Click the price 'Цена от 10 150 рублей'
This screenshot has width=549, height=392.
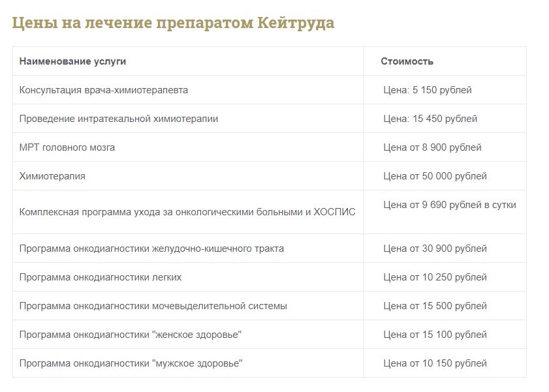[x=435, y=363]
